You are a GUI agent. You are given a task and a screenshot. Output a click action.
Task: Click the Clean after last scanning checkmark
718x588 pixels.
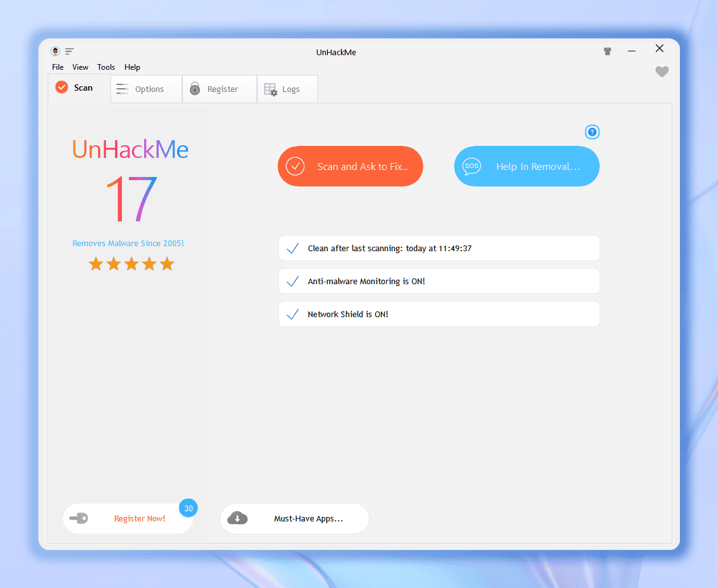tap(293, 248)
